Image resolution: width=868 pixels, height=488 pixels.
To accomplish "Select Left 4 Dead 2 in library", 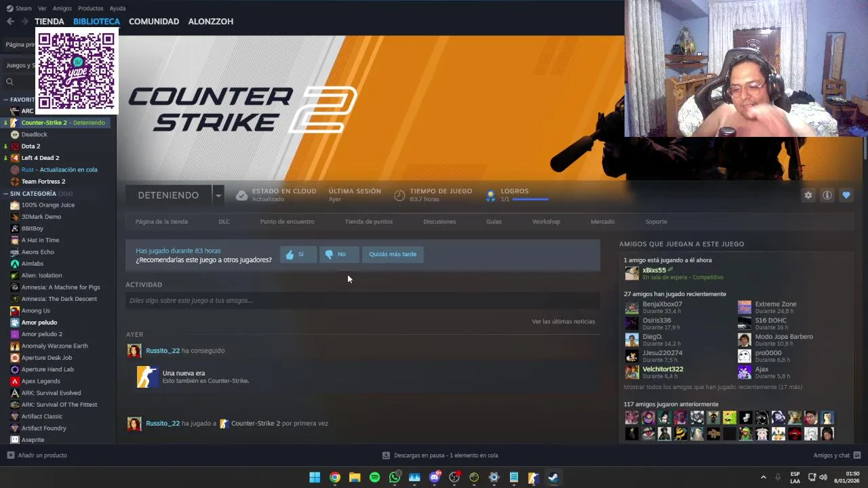I will (40, 158).
